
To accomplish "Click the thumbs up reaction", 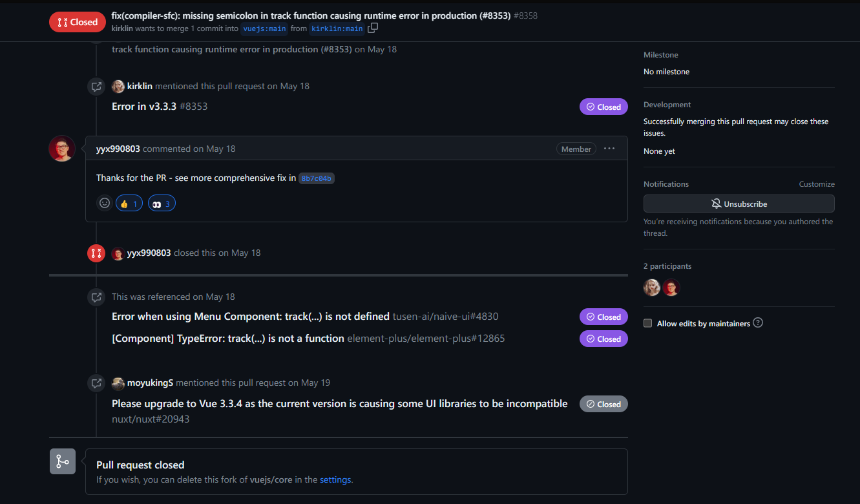I will pyautogui.click(x=129, y=204).
